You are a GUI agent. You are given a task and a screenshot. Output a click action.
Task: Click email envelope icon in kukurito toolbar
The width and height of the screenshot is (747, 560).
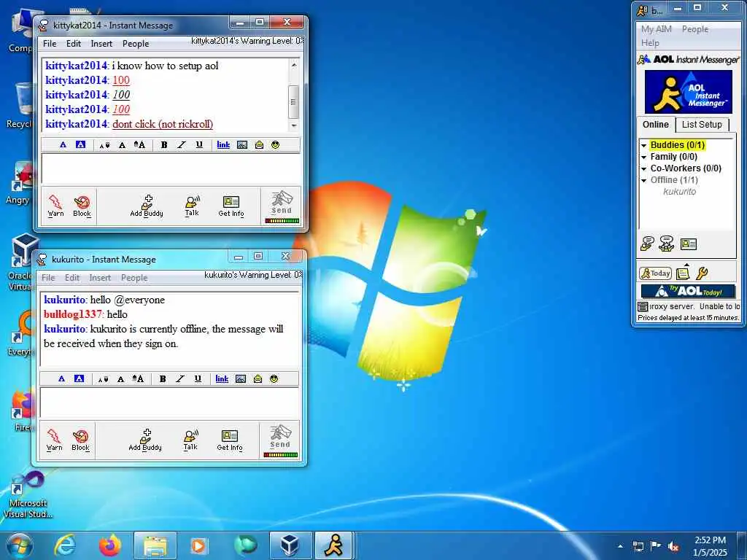point(258,379)
